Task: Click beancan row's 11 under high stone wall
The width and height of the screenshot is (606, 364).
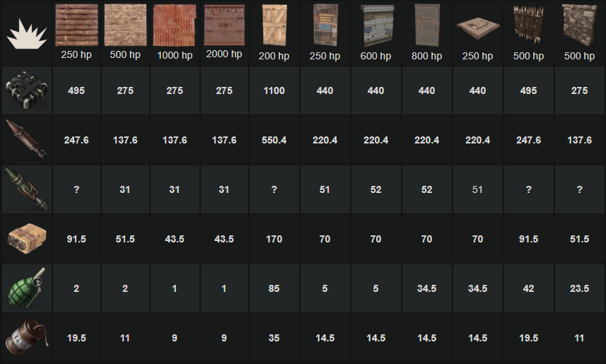Action: 580,338
